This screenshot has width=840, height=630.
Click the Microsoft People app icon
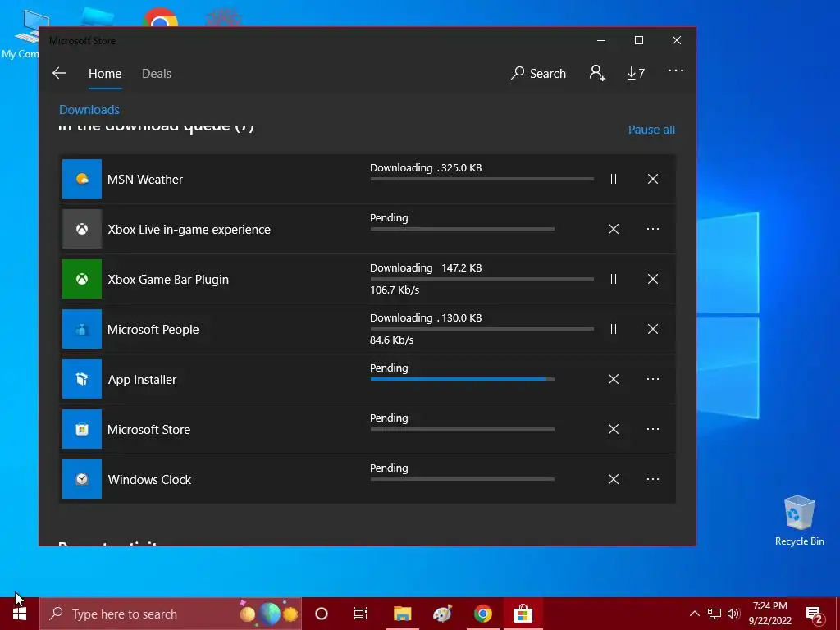(82, 329)
